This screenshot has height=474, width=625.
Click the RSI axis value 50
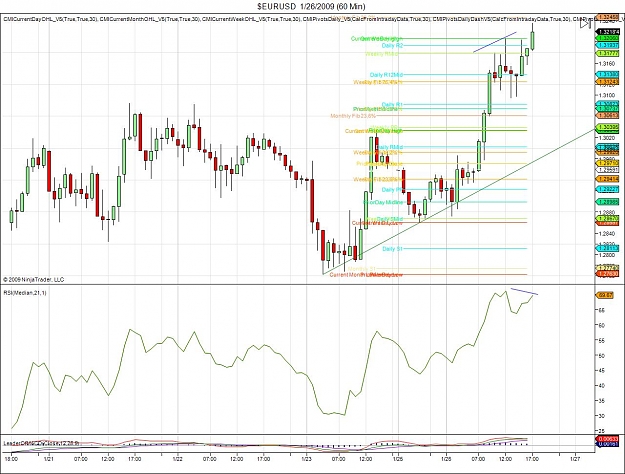click(601, 356)
